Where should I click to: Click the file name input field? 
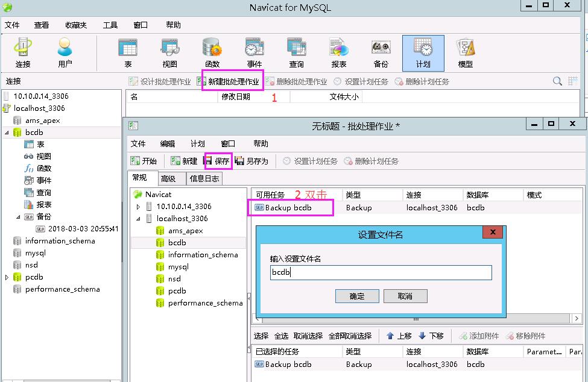pyautogui.click(x=381, y=272)
